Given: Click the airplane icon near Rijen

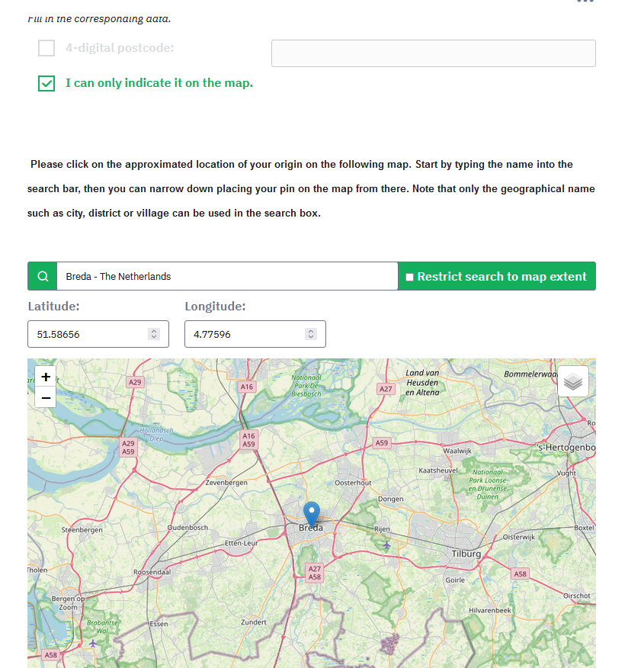Looking at the screenshot, I should [x=387, y=544].
